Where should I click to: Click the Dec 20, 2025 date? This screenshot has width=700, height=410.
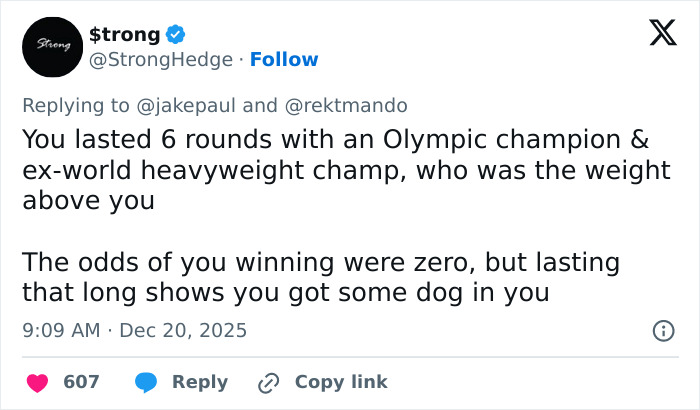tap(183, 330)
